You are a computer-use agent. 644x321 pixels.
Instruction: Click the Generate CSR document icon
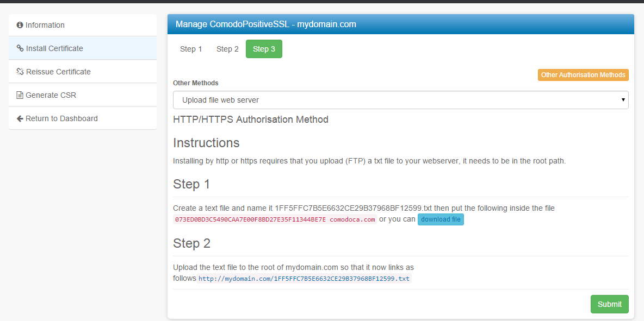pos(19,95)
